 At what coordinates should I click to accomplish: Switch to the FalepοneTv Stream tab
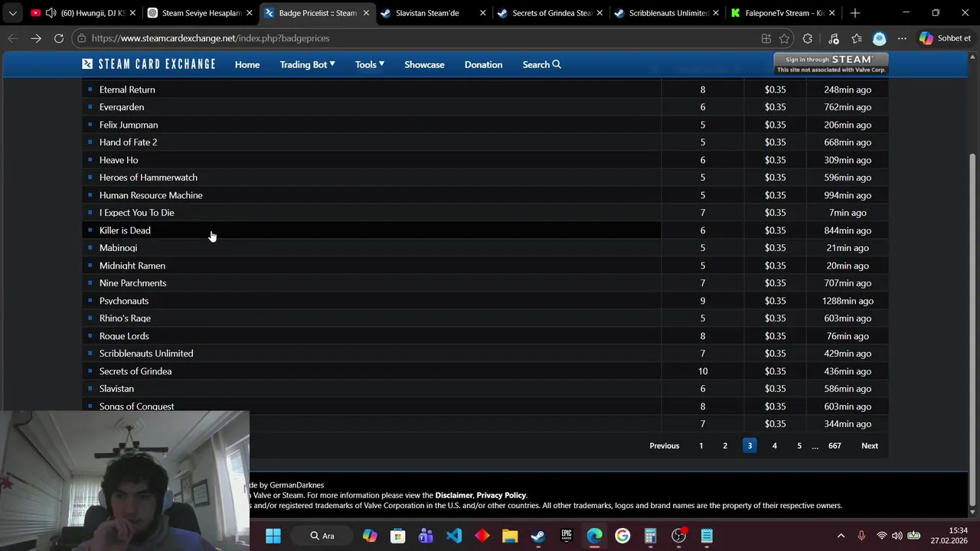click(x=783, y=13)
